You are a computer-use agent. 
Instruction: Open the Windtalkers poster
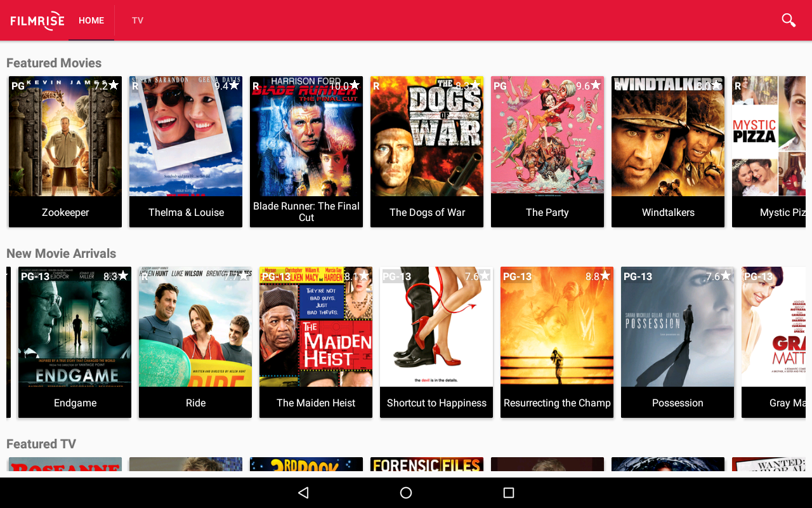(668, 136)
